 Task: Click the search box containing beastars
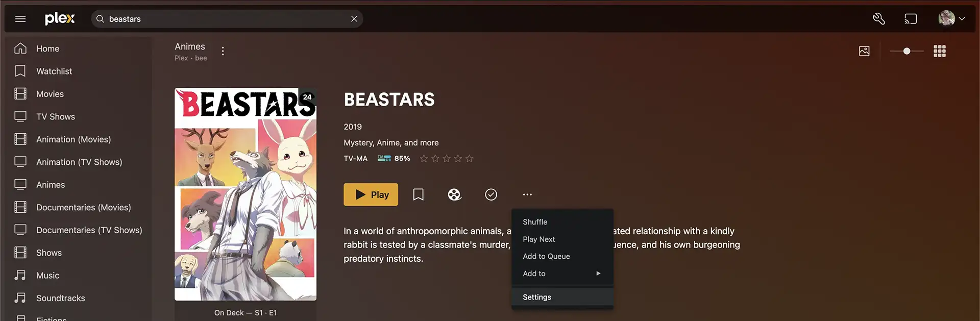pyautogui.click(x=227, y=19)
